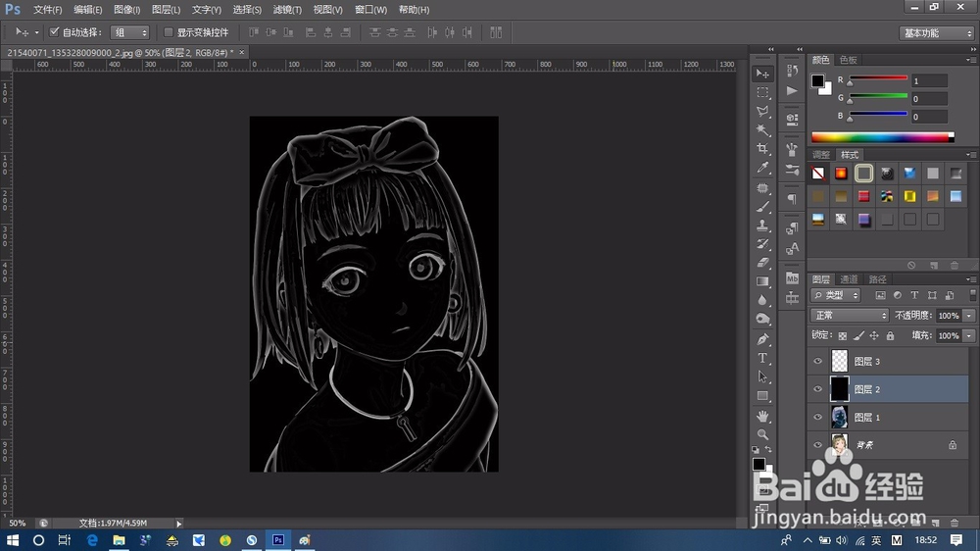Enable Show Transform Controls checkbox

(x=169, y=32)
